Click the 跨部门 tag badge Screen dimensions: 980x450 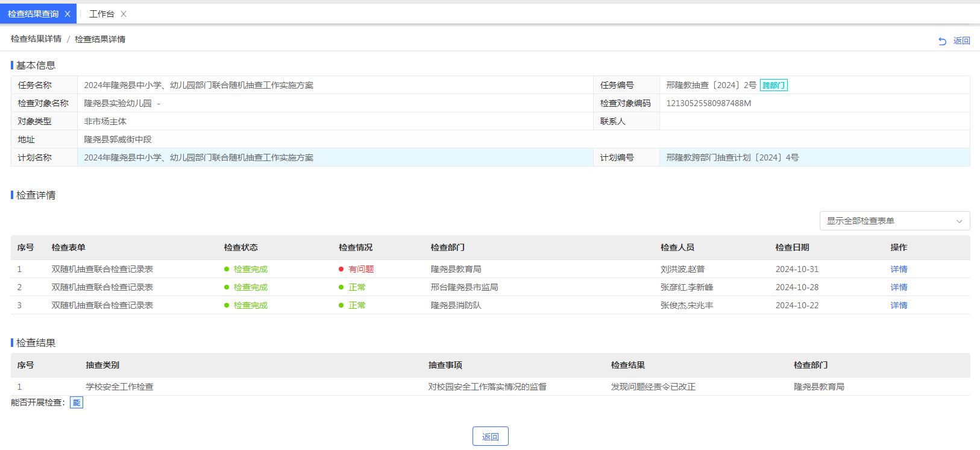coord(773,85)
